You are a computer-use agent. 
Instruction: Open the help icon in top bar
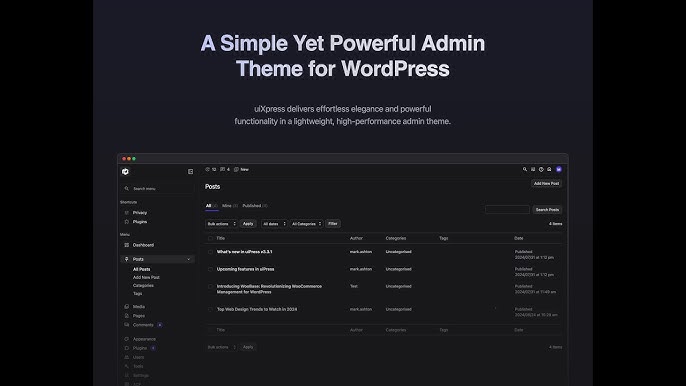point(541,169)
